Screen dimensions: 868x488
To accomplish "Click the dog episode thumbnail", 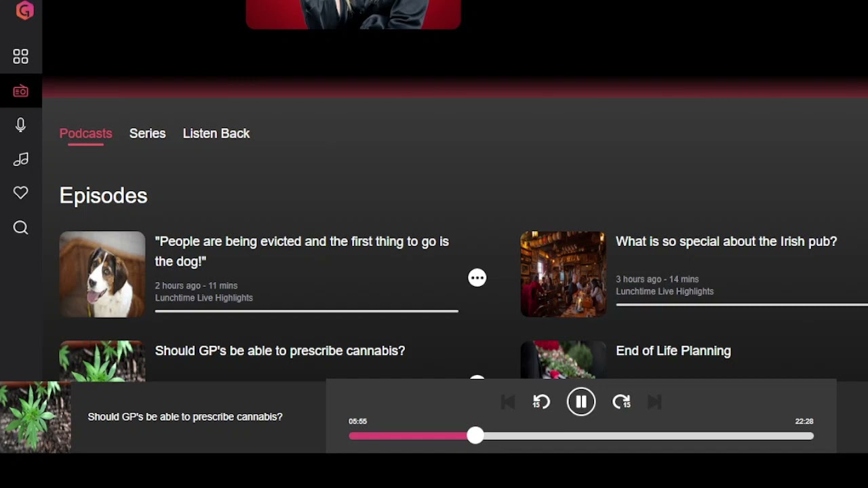I will tap(102, 274).
